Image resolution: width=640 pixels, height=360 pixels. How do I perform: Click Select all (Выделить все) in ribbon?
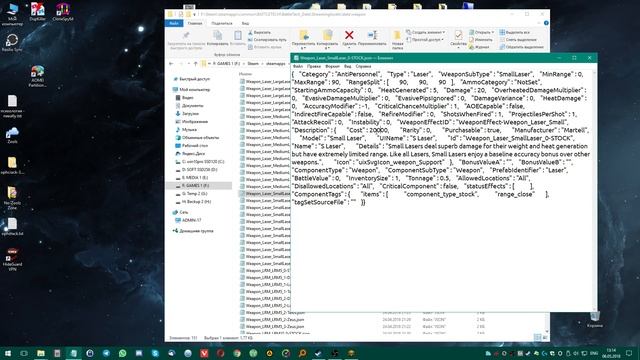point(515,32)
